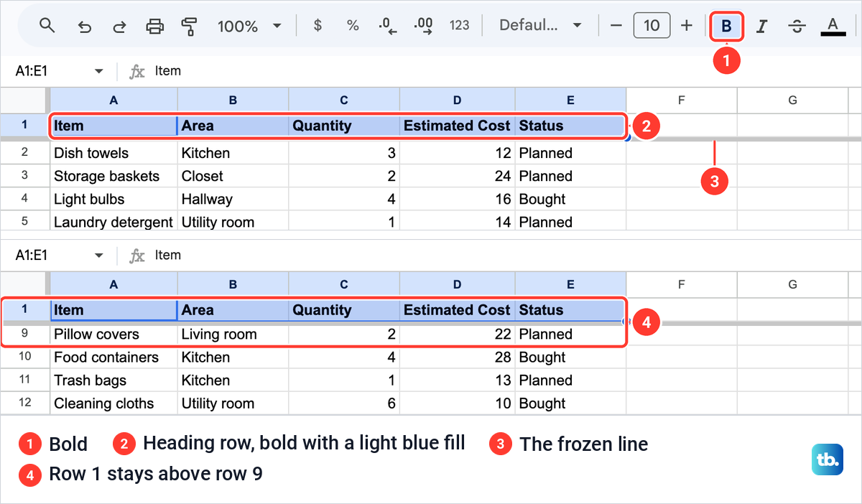Image resolution: width=862 pixels, height=504 pixels.
Task: Click the Utility room cell in row 5
Action: [x=233, y=221]
